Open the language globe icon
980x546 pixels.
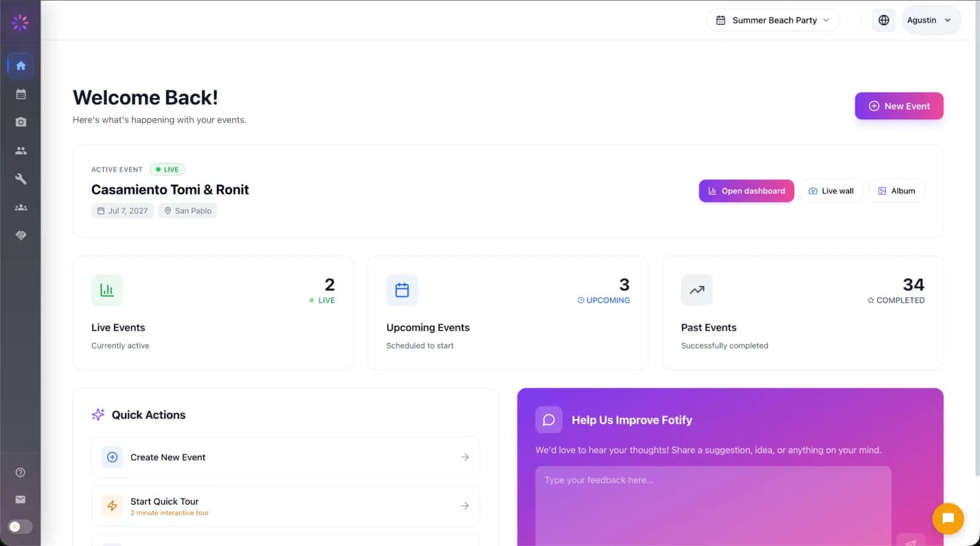coord(883,20)
